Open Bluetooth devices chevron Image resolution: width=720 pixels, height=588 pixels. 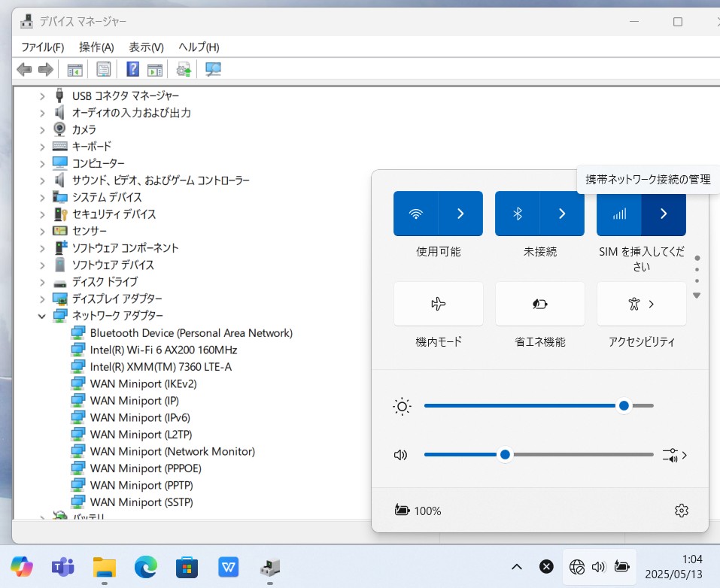(x=562, y=214)
